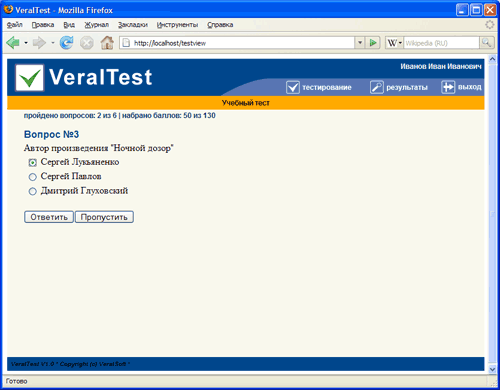Screen dimensions: 500x390
Task: Expand the address bar URL dropdown
Action: [360, 43]
